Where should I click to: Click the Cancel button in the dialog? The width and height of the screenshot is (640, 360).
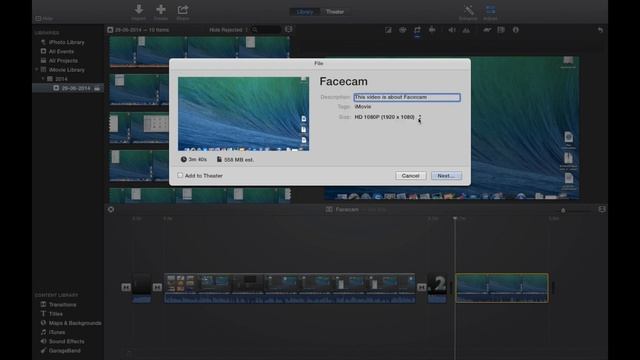pos(411,176)
